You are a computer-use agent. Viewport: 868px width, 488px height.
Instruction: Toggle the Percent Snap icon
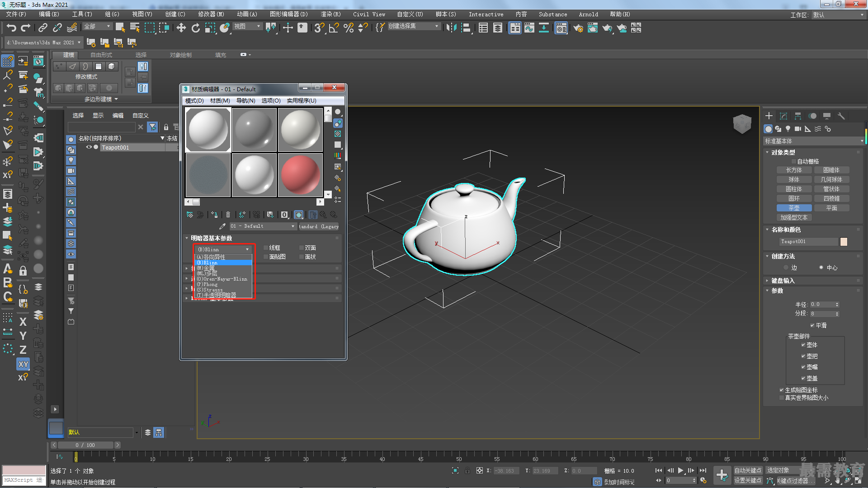[348, 28]
